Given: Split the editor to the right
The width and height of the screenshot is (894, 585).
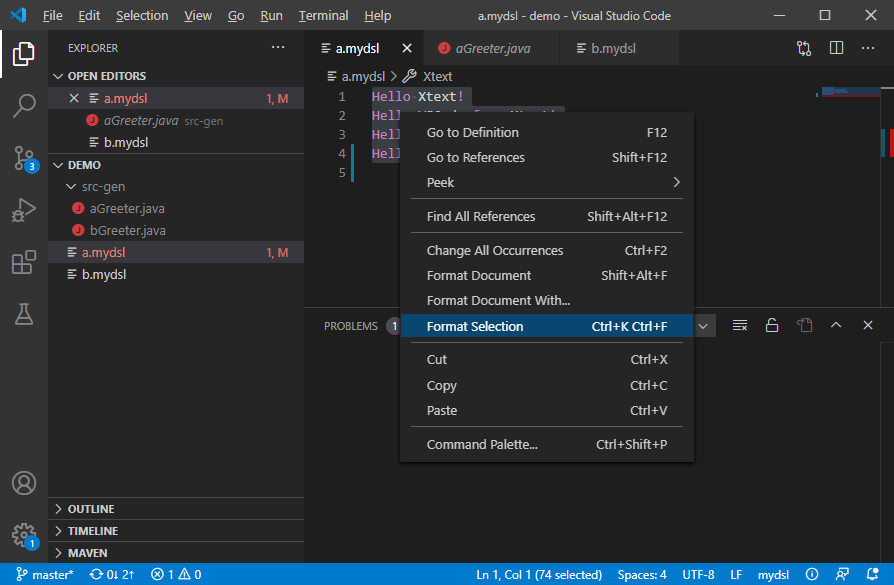Looking at the screenshot, I should 836,48.
